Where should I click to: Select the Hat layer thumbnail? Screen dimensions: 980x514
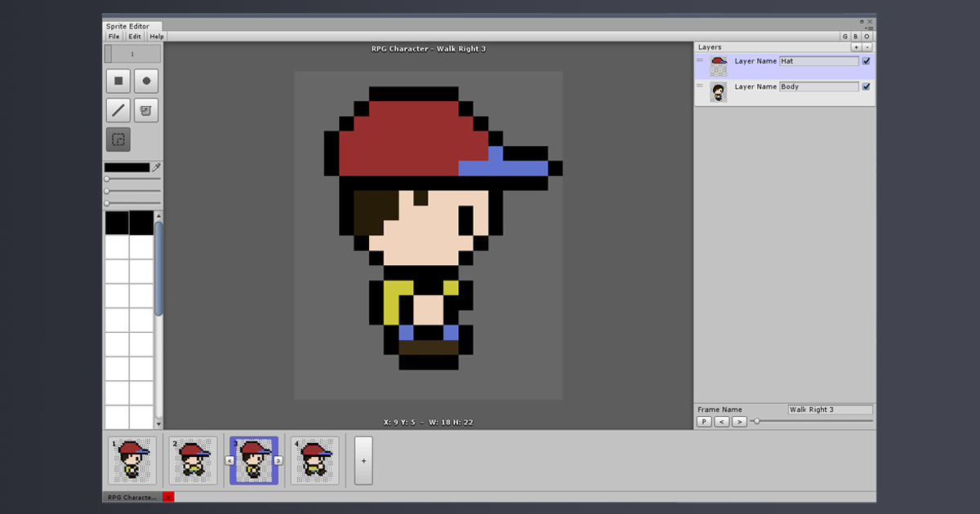(x=719, y=66)
